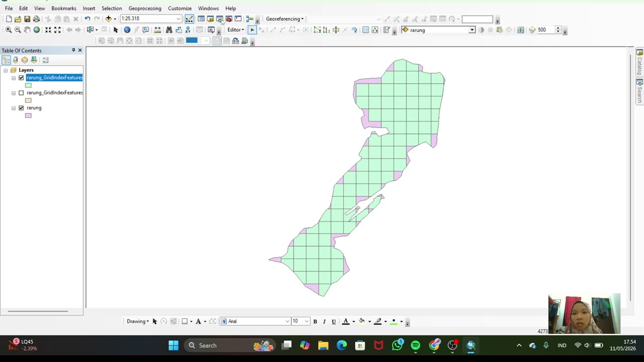Open Windows Start menu
This screenshot has height=362, width=644.
(174, 345)
